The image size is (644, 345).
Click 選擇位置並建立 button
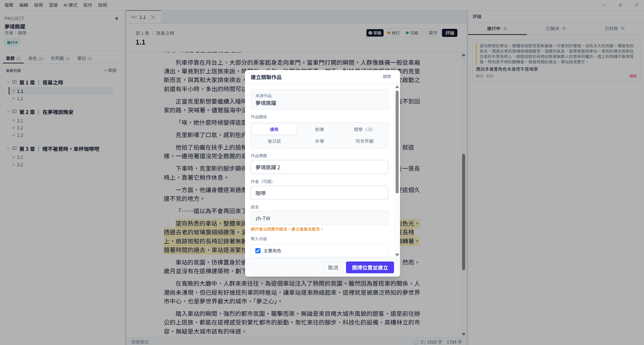[370, 268]
